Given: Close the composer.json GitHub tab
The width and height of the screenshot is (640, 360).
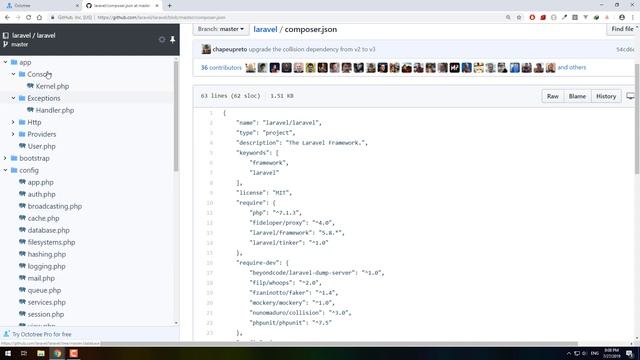Looking at the screenshot, I should point(157,6).
